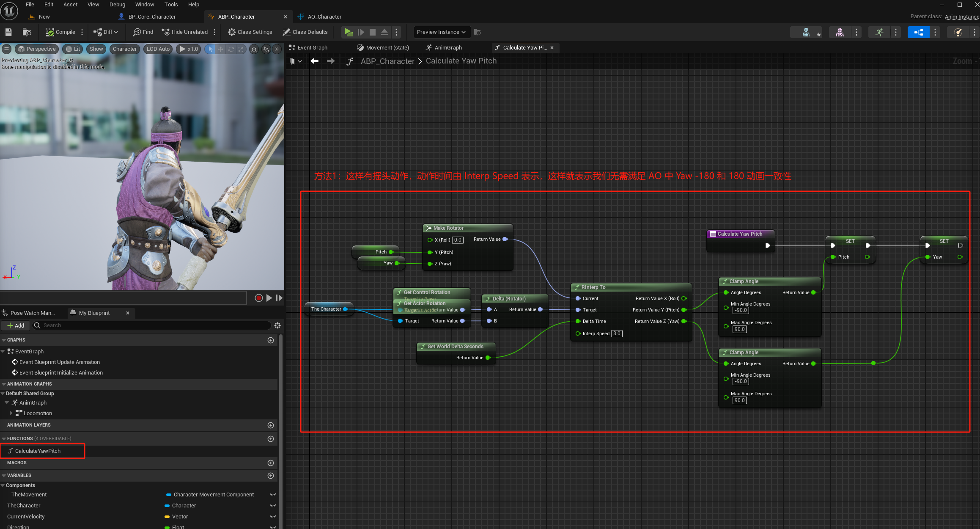Navigate back with the left arrow

pos(314,61)
